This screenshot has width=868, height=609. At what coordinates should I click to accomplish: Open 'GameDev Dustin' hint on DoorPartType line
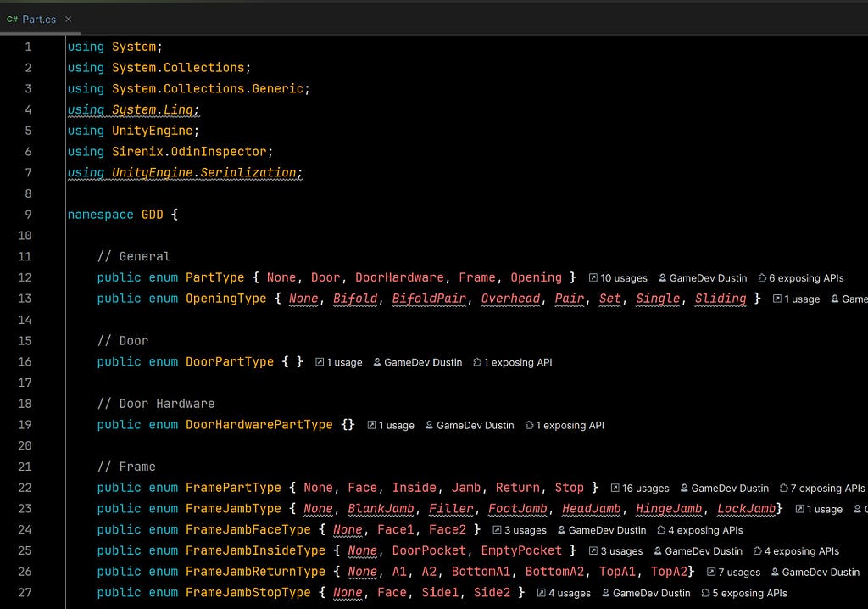(x=423, y=362)
